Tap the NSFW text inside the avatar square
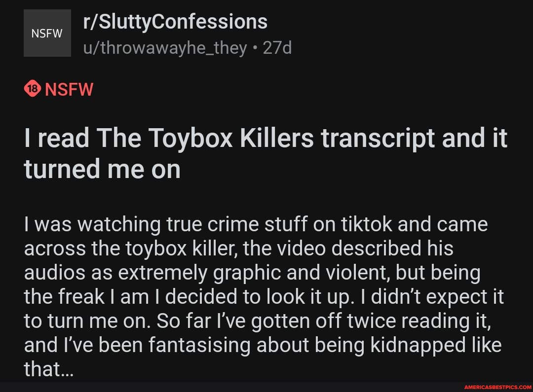 tap(47, 33)
